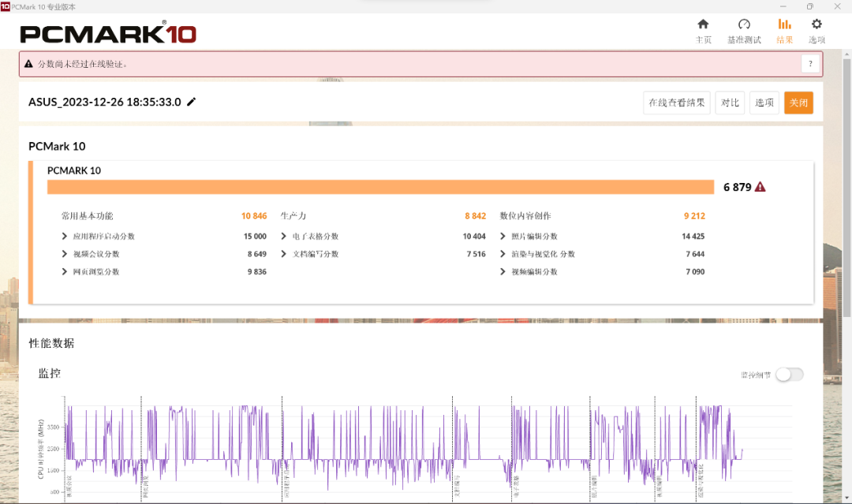Click the 9 836 web browsing score

coord(257,271)
